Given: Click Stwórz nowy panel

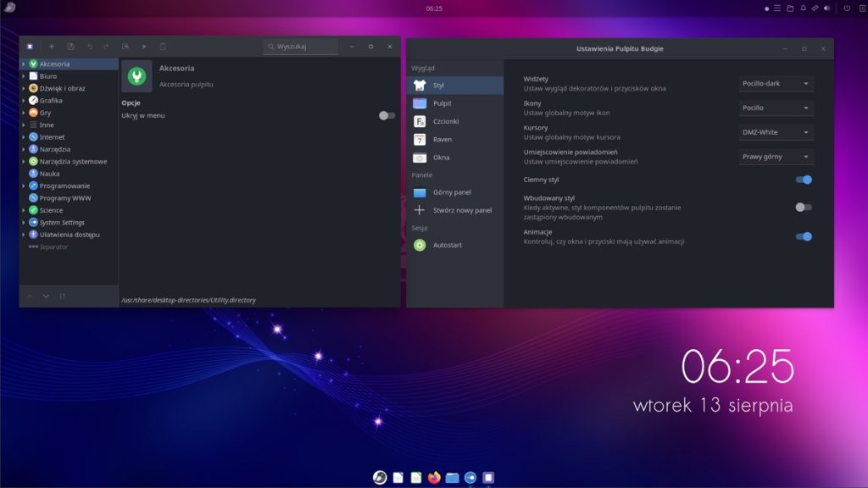Looking at the screenshot, I should 462,210.
